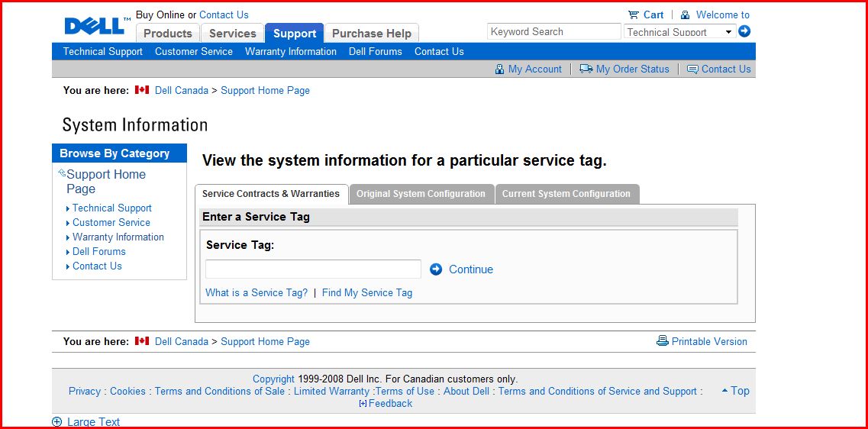
Task: Click the Welcome person icon
Action: tap(685, 15)
